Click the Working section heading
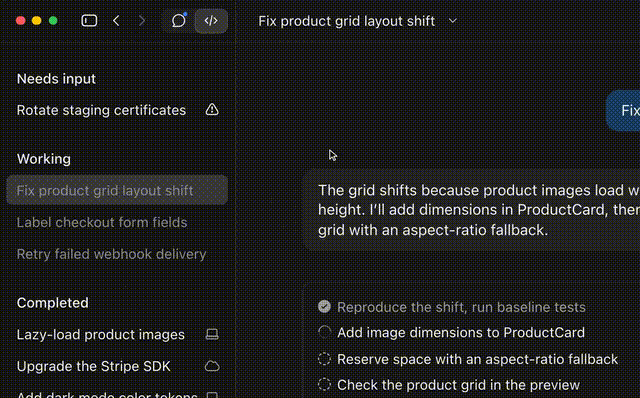 44,159
